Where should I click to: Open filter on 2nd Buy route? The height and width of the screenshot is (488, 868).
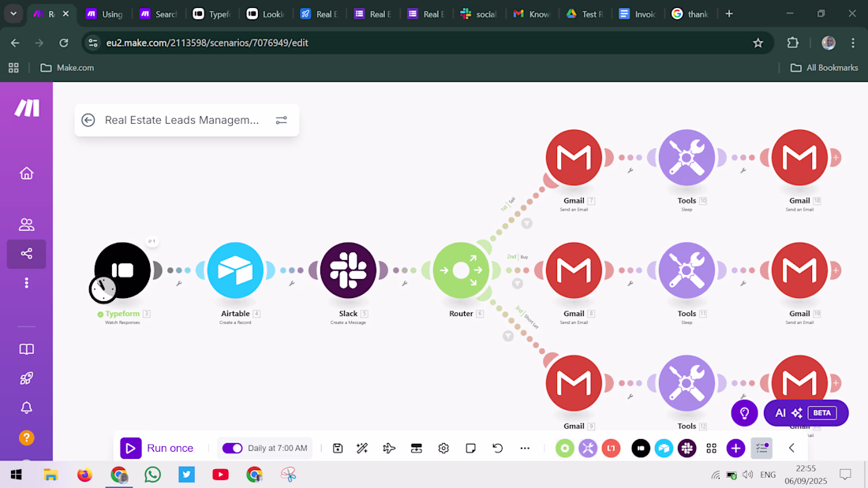click(x=517, y=283)
